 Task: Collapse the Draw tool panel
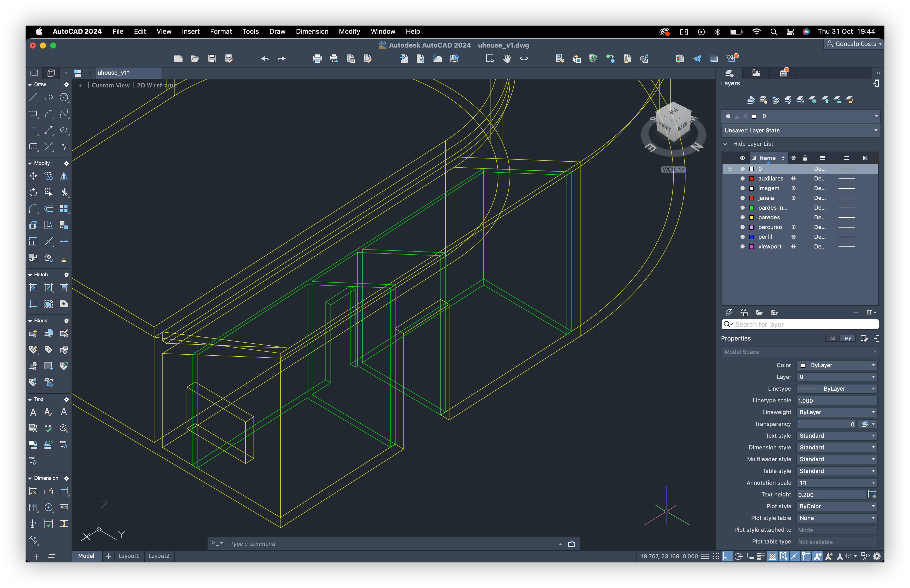click(x=30, y=84)
